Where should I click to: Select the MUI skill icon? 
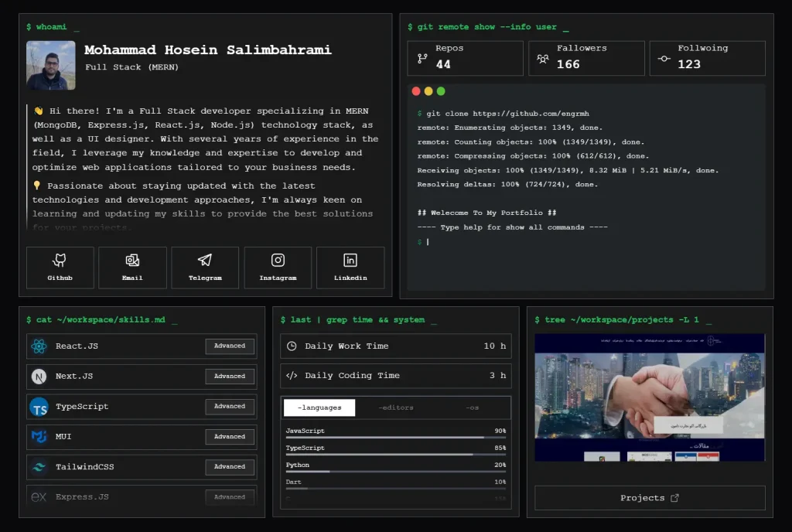39,437
